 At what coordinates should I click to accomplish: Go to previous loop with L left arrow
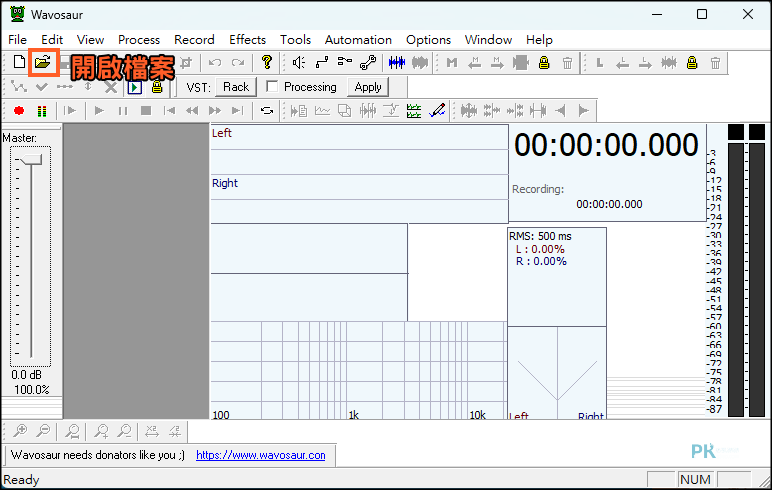pyautogui.click(x=622, y=63)
